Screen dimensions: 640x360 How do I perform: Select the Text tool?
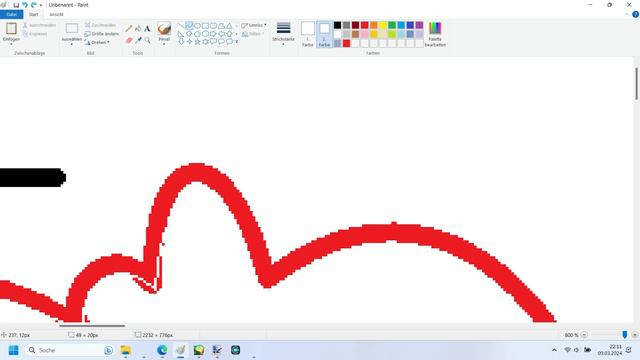pos(147,29)
